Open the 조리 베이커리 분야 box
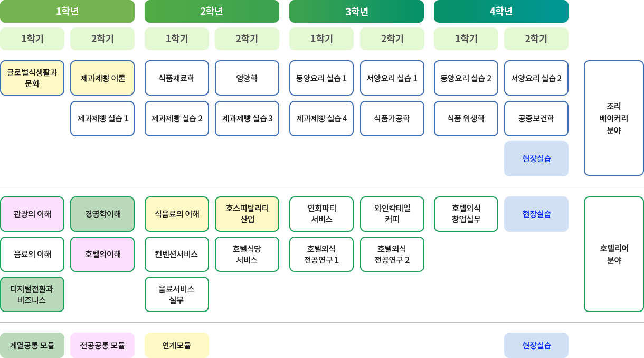The height and width of the screenshot is (358, 644). coord(614,118)
